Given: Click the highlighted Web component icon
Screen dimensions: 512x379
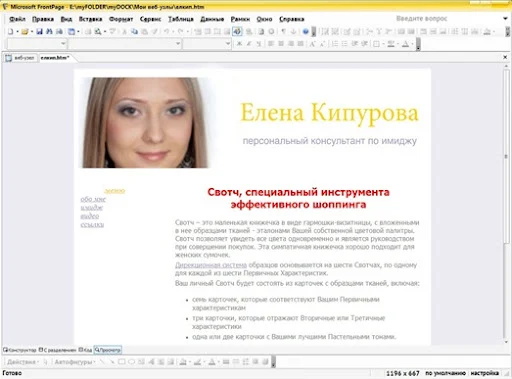Looking at the screenshot, I should tap(237, 32).
